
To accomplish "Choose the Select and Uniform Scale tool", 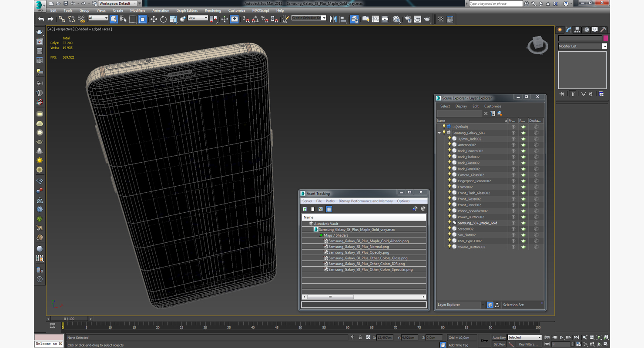I will click(173, 19).
